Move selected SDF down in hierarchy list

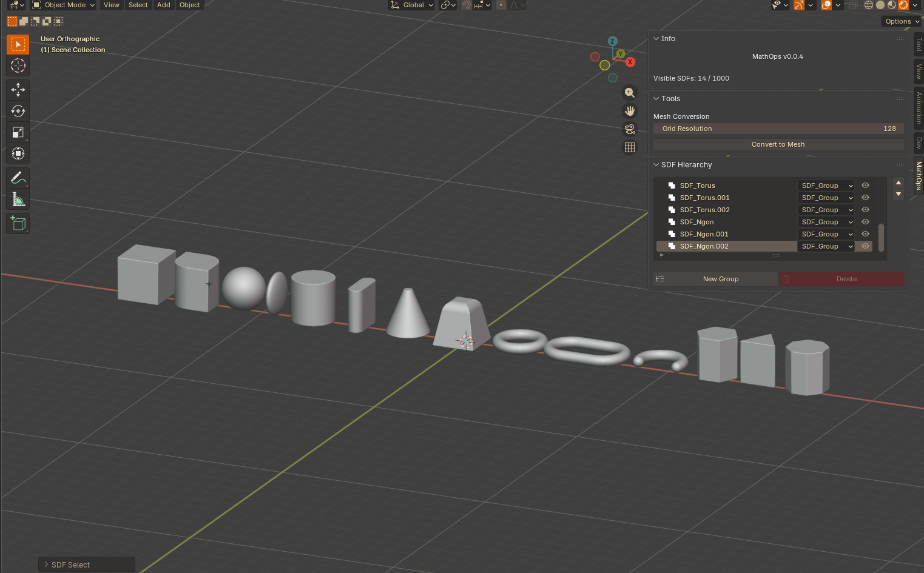pos(899,194)
